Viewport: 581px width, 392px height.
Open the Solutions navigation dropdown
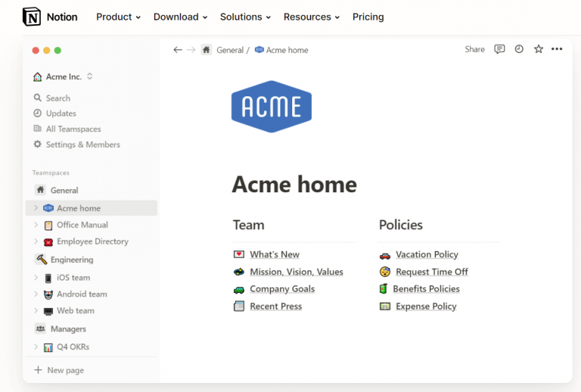(x=246, y=17)
